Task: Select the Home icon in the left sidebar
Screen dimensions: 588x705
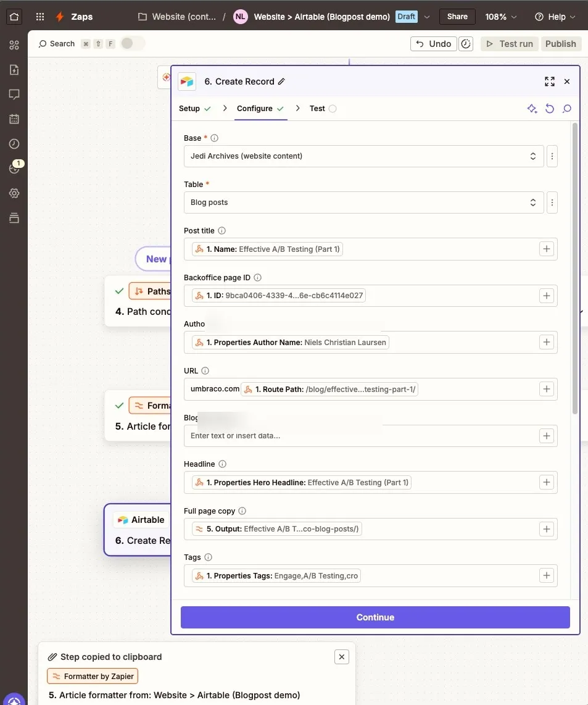Action: pyautogui.click(x=14, y=17)
